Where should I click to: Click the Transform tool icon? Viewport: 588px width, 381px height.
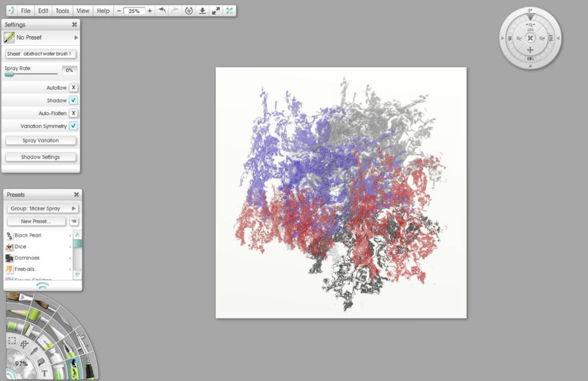pyautogui.click(x=23, y=343)
